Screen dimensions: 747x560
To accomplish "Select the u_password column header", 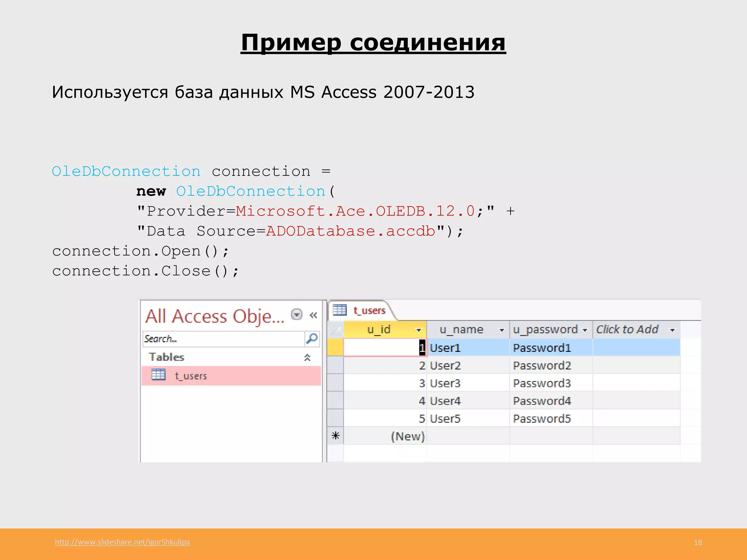I will 551,330.
